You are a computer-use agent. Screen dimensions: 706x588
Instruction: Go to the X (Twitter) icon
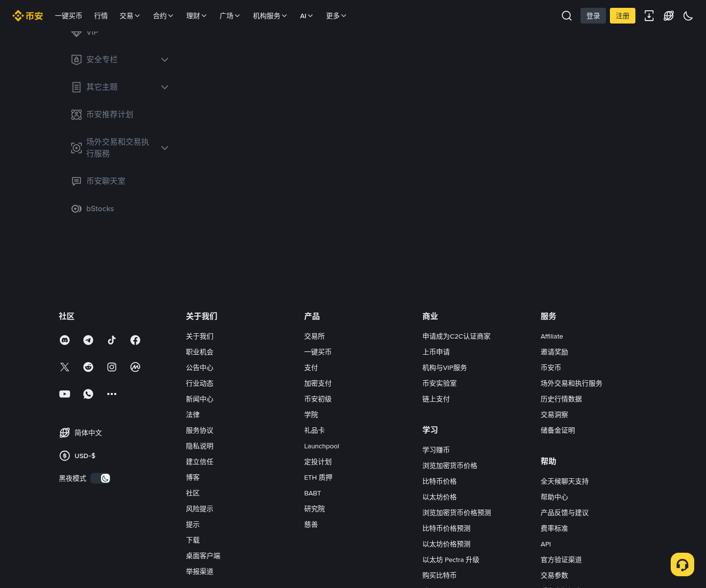tap(65, 367)
